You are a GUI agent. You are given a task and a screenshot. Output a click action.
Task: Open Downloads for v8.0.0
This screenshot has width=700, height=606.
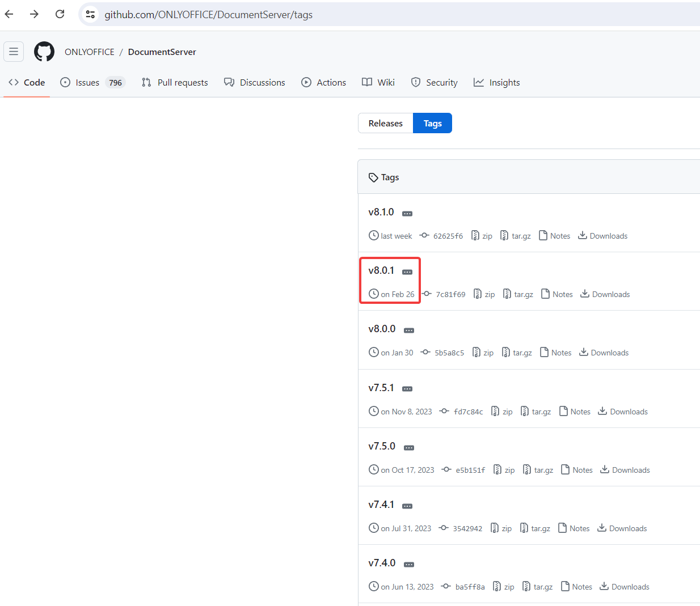[x=604, y=353]
